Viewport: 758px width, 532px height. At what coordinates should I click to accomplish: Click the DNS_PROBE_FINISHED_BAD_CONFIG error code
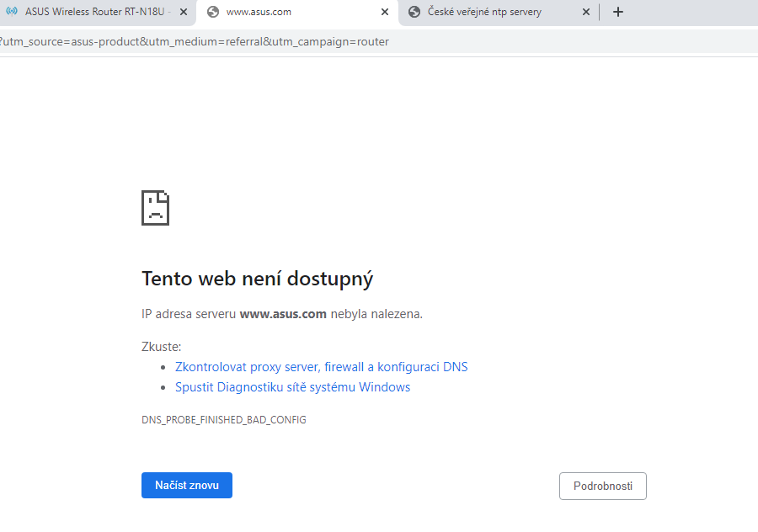[x=223, y=419]
